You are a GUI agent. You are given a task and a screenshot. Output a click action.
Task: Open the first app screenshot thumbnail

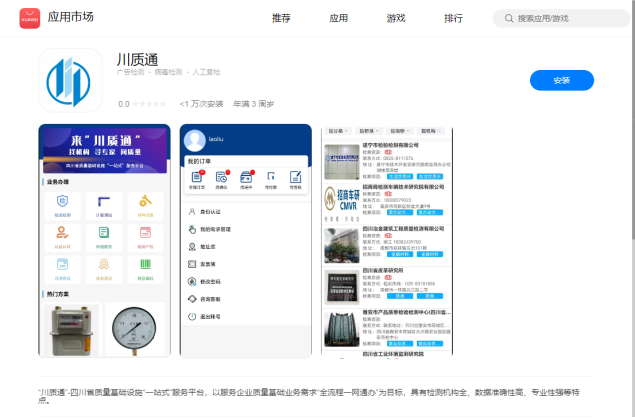tap(106, 240)
